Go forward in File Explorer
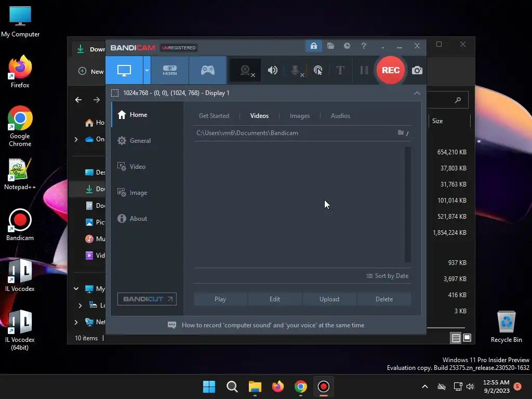 tap(97, 100)
